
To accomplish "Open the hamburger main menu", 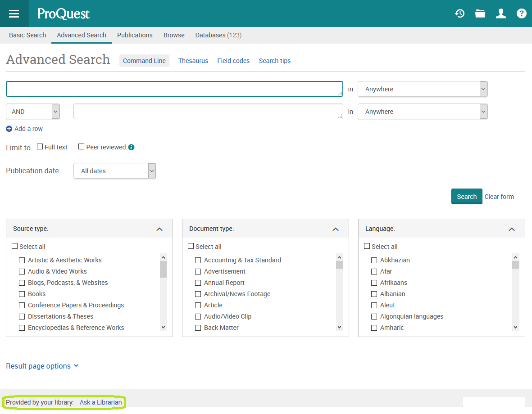I will click(x=14, y=13).
